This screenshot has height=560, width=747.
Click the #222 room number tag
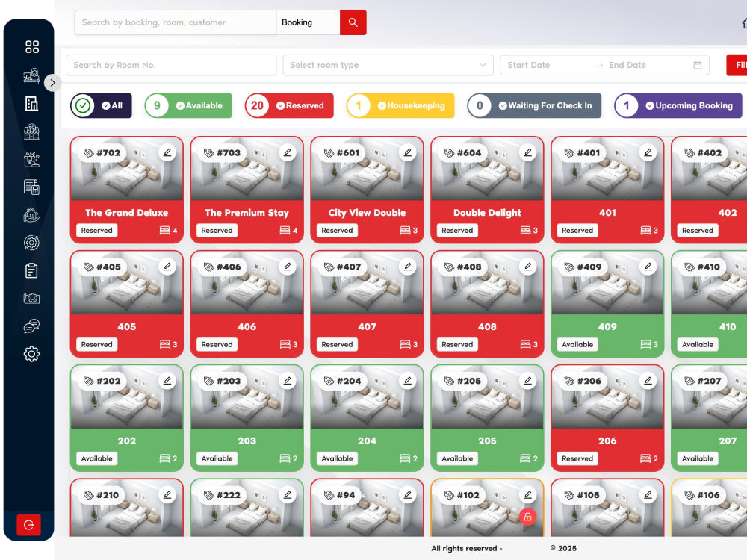point(223,495)
